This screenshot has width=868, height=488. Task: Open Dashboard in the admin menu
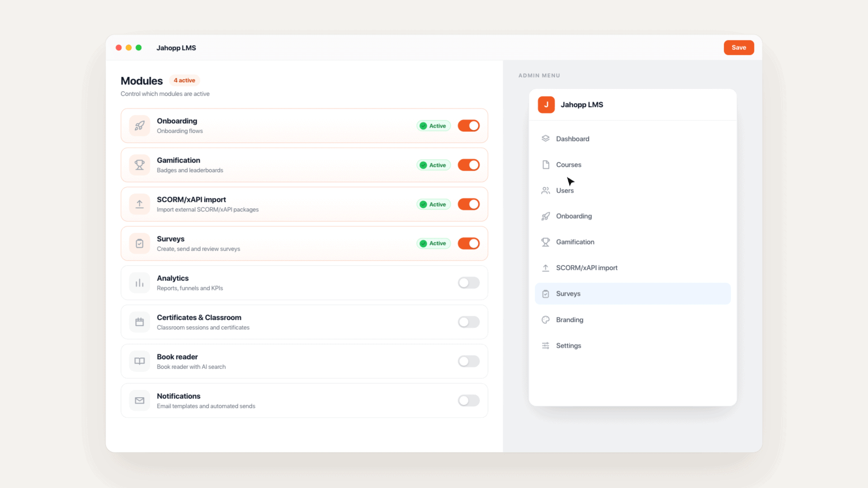pos(632,139)
